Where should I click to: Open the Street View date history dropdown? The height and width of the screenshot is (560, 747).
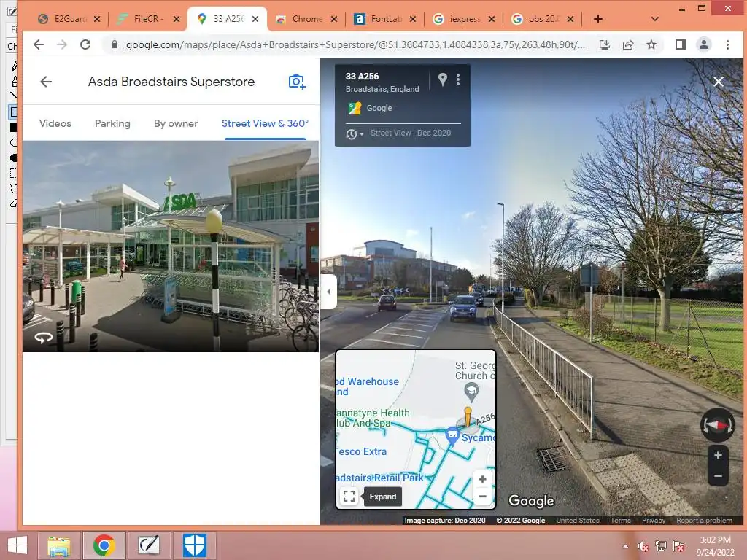[354, 134]
